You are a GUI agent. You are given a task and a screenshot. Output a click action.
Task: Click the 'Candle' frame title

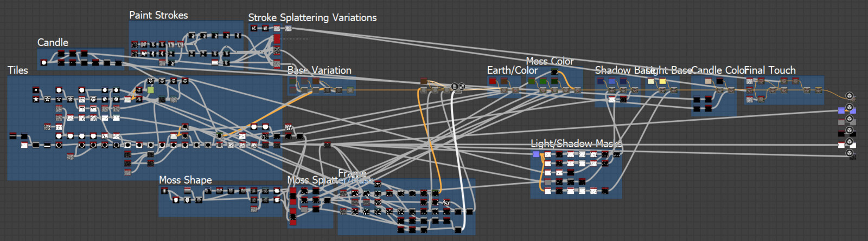pos(53,42)
